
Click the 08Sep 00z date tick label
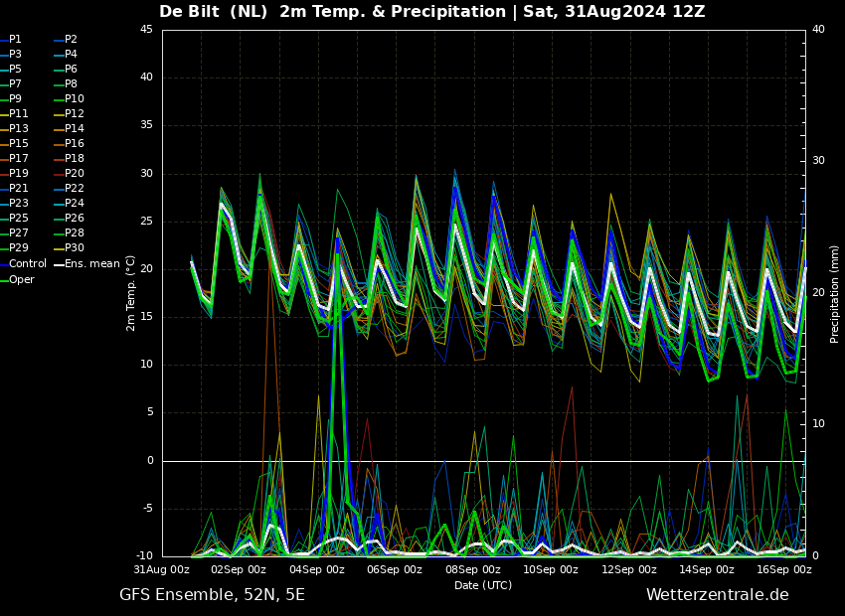(x=472, y=569)
